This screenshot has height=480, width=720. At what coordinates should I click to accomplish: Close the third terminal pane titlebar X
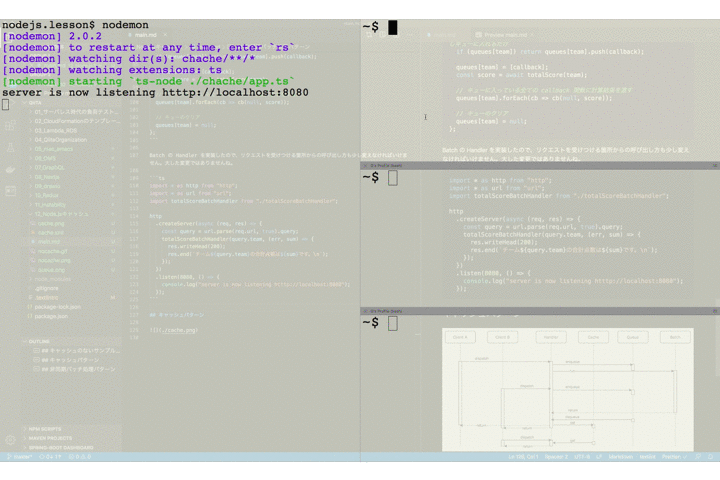point(366,311)
